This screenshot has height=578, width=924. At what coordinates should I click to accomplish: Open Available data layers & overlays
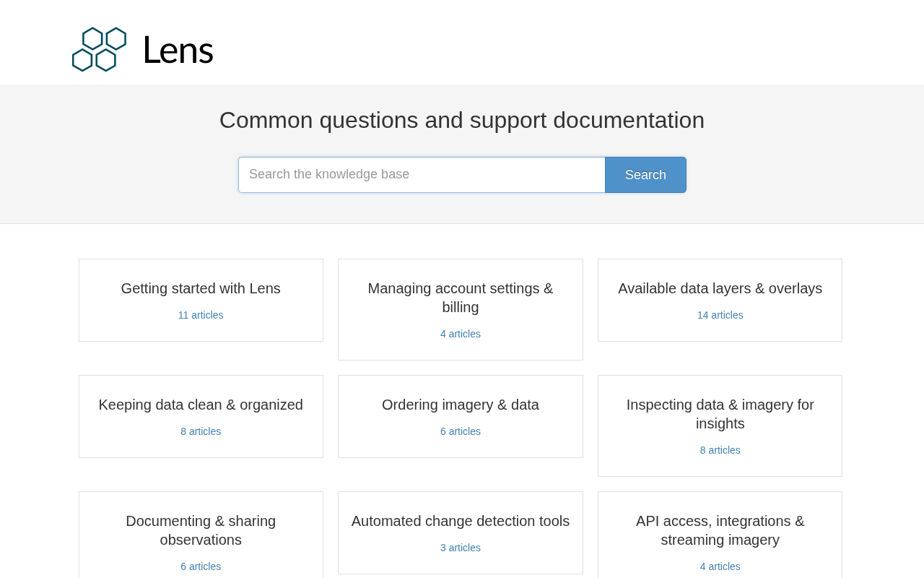[x=720, y=288]
